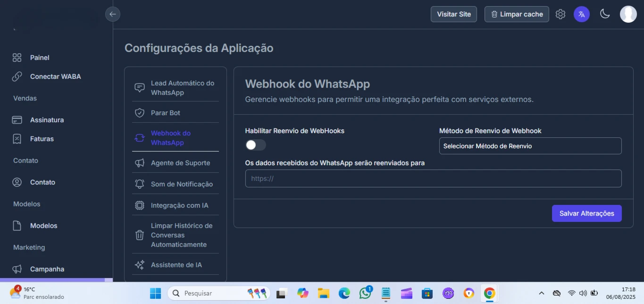This screenshot has height=304, width=644.
Task: Click the Som de Notificação bell icon
Action: [140, 184]
